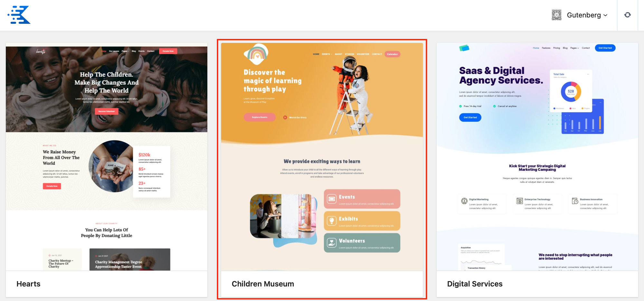The width and height of the screenshot is (644, 301).
Task: Click the Donate Now button in Hearts header
Action: pyautogui.click(x=168, y=51)
